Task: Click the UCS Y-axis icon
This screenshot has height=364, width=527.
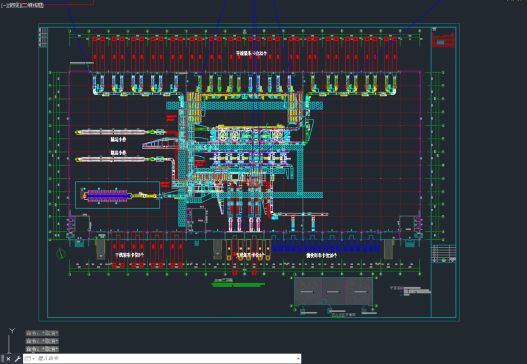Action: [x=12, y=331]
